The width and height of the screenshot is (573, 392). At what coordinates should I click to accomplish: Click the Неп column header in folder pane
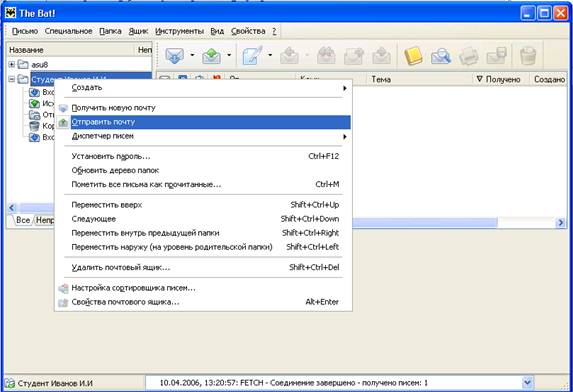(x=144, y=50)
